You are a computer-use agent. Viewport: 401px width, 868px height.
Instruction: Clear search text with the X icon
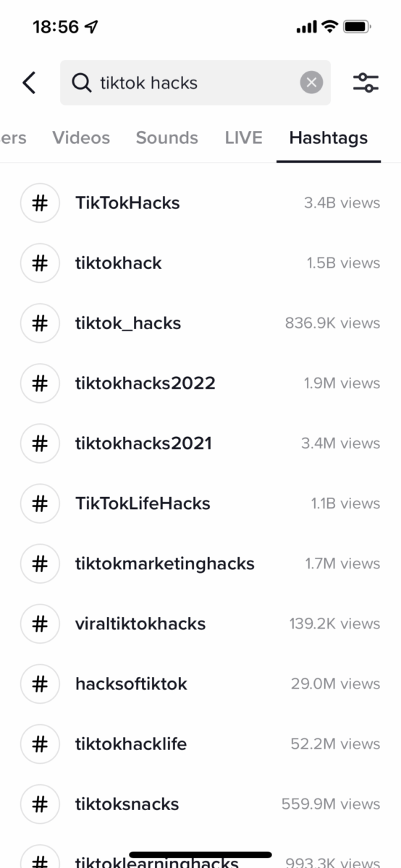coord(311,82)
